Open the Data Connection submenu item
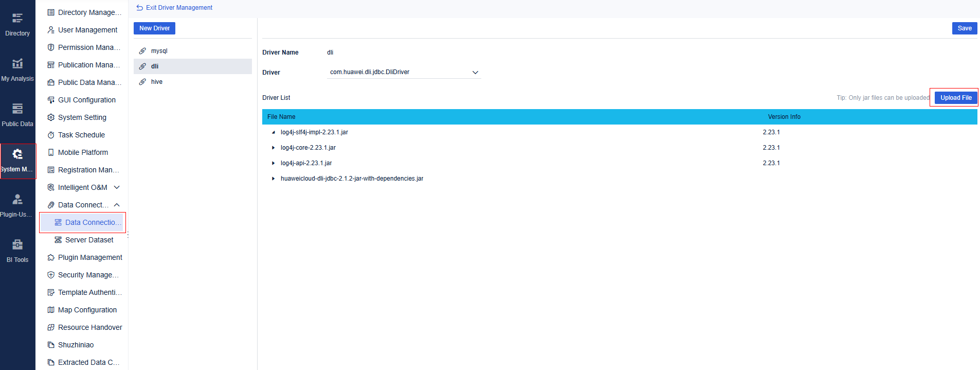The width and height of the screenshot is (980, 370). click(82, 222)
